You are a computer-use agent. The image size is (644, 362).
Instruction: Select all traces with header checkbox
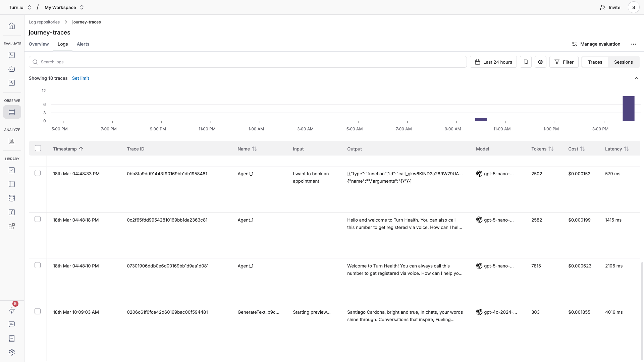pyautogui.click(x=38, y=148)
